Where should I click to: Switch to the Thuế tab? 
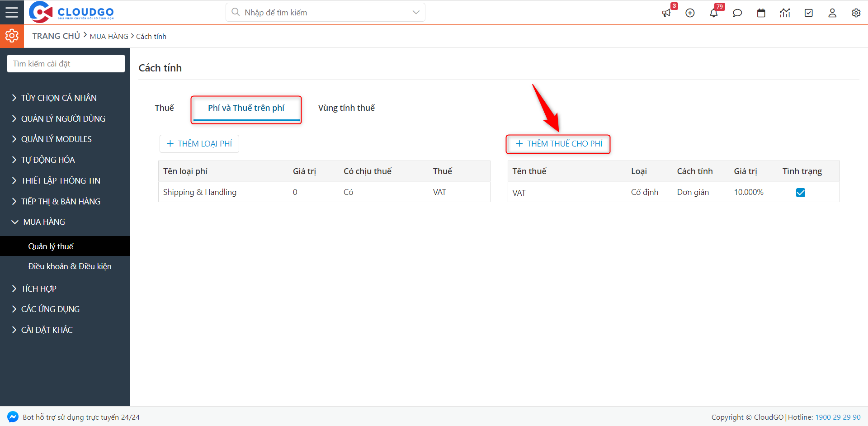[164, 108]
